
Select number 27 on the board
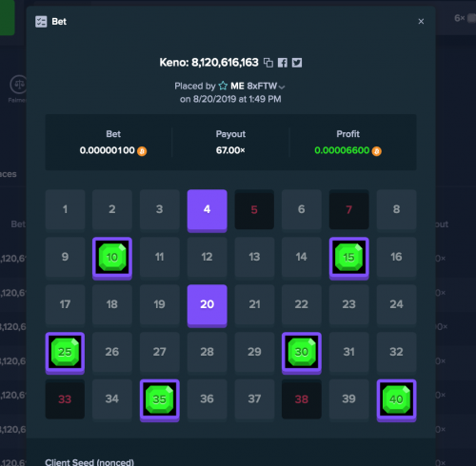point(160,352)
